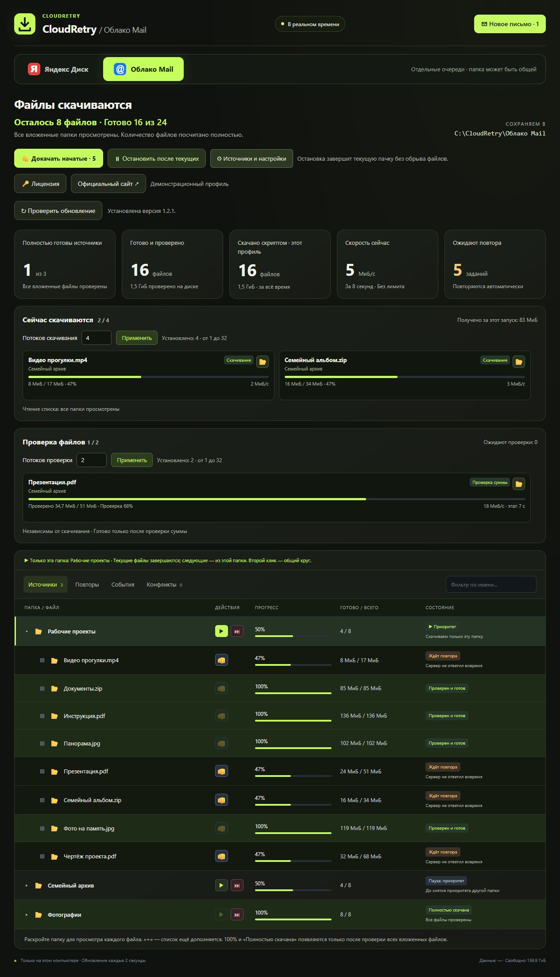Image resolution: width=560 pixels, height=977 pixels.
Task: Click fist retry icon in Семейный альбом.zip table row
Action: point(221,800)
